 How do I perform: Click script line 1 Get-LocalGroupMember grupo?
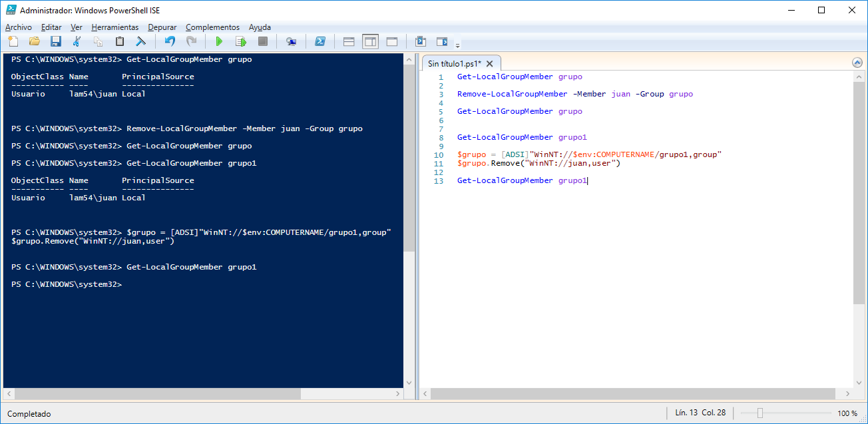(520, 77)
